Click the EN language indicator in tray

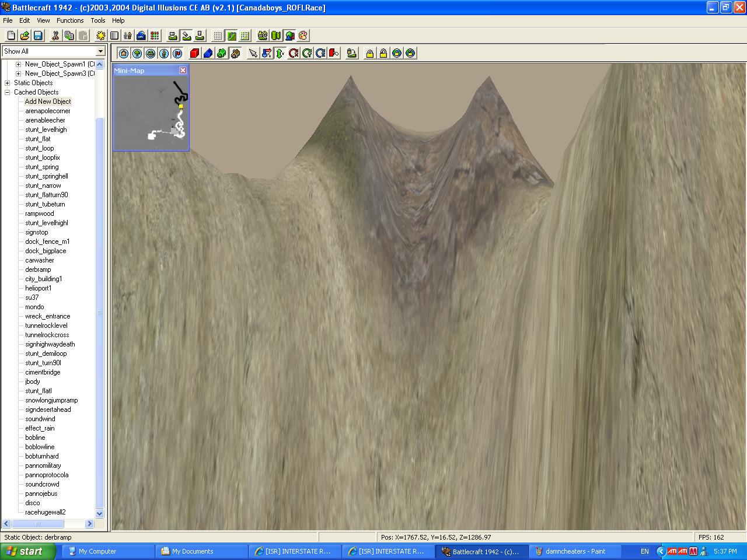coord(644,551)
